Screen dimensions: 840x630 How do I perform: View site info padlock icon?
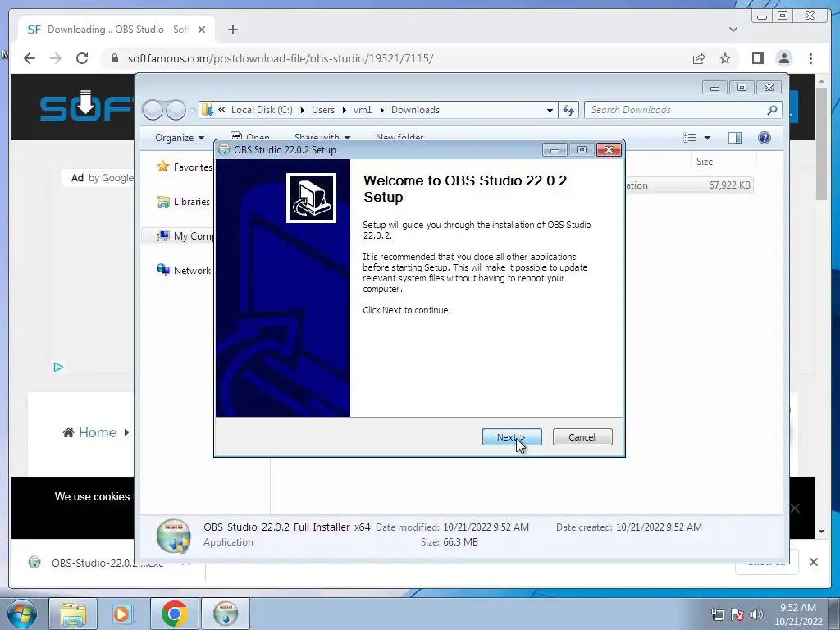(114, 58)
